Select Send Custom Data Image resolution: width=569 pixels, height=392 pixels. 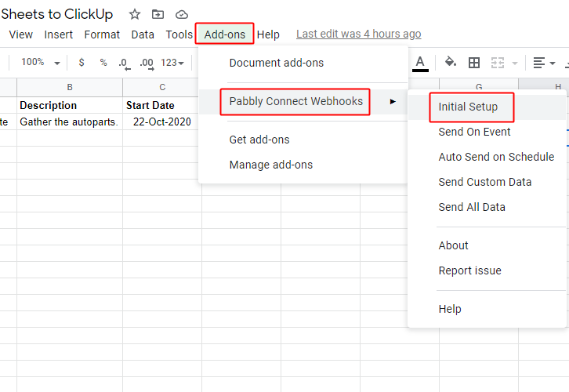click(487, 182)
